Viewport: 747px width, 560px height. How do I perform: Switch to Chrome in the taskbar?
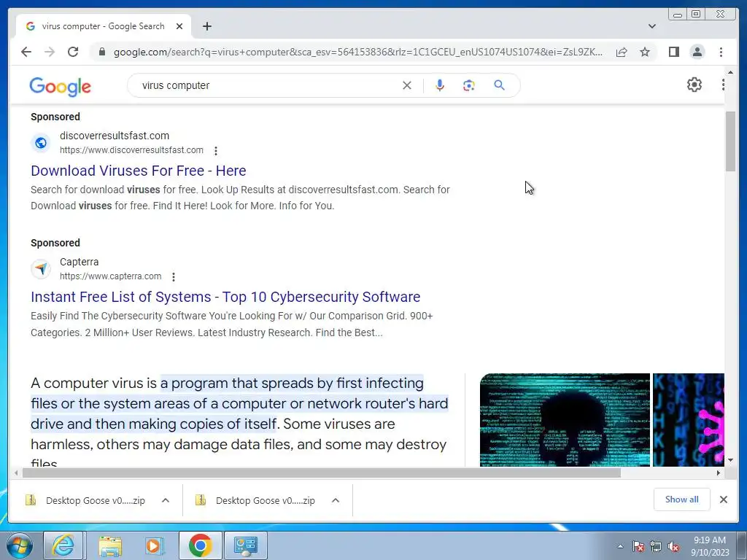click(x=200, y=545)
